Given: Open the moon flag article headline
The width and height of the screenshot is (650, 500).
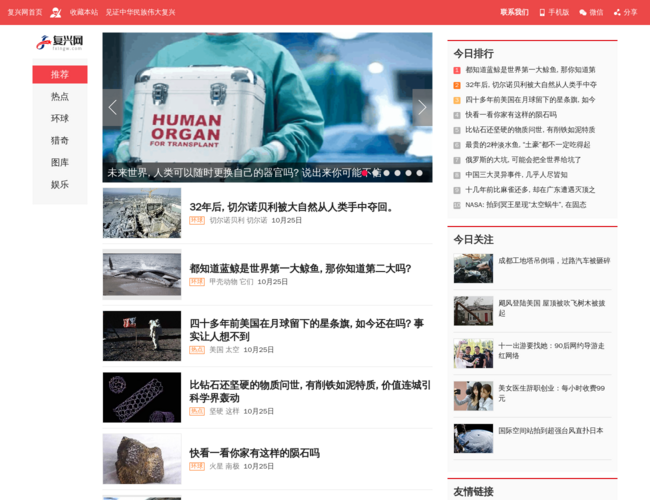Looking at the screenshot, I should (307, 330).
